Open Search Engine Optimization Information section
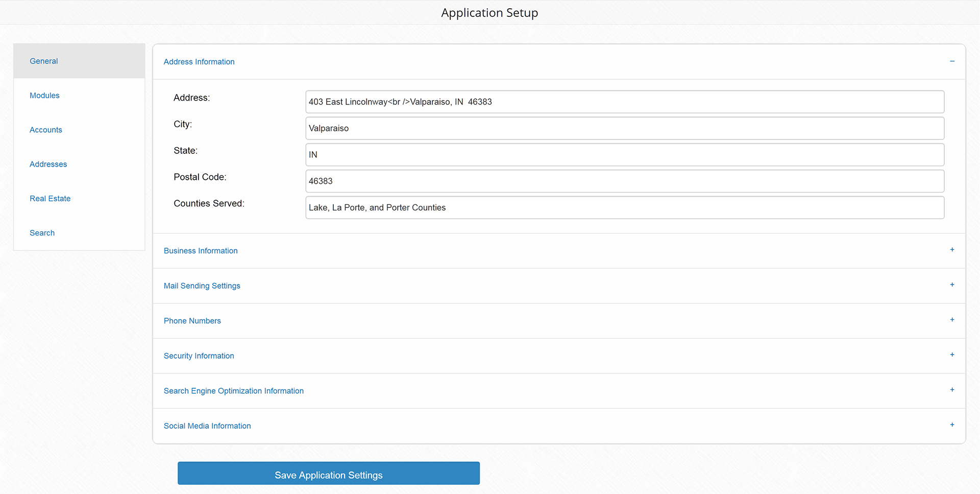Screen dimensions: 980x494 pos(559,391)
